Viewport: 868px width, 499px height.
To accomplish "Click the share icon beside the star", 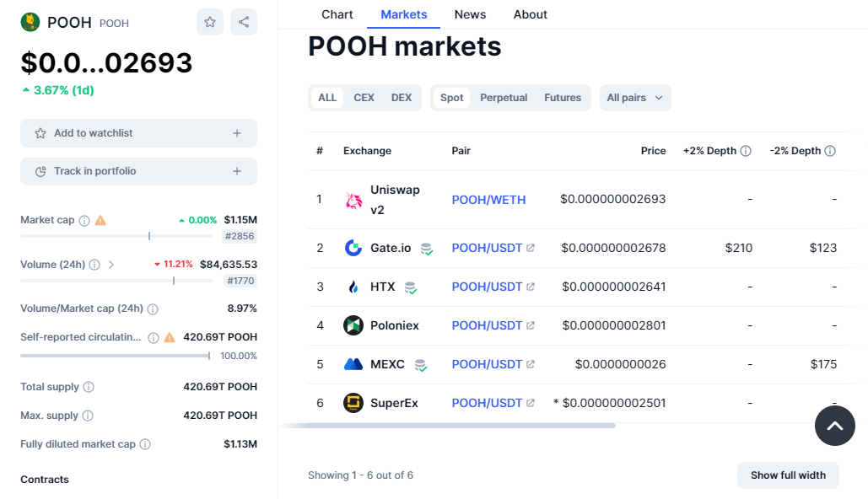I will pos(244,22).
